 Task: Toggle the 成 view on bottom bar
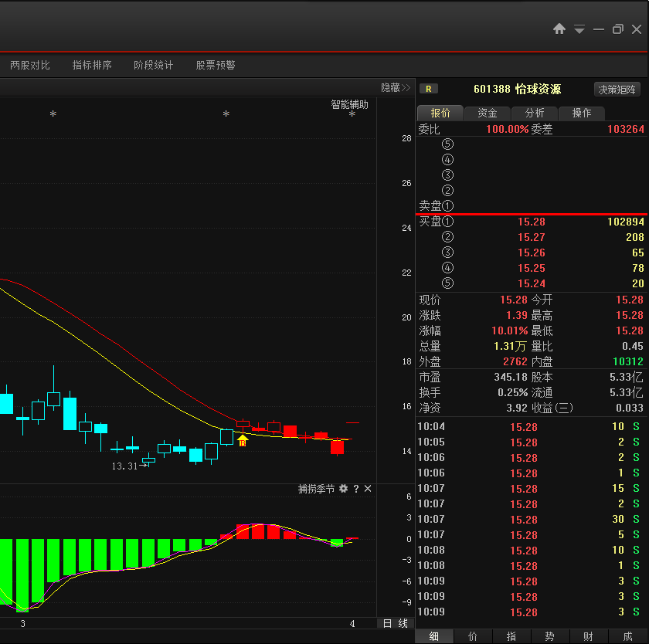tap(627, 636)
